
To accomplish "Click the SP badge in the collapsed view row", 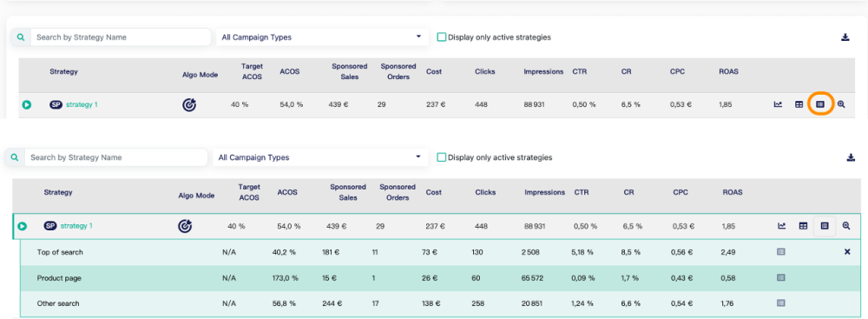I will click(56, 104).
